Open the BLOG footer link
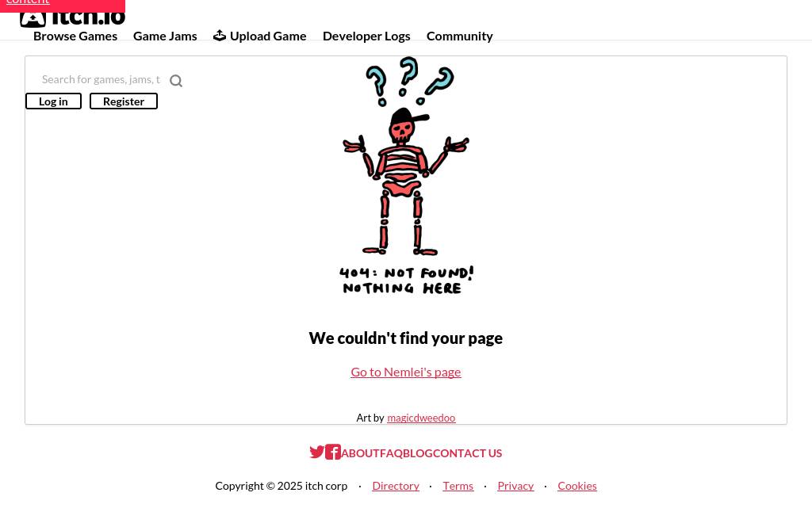The height and width of the screenshot is (527, 812). 418,453
